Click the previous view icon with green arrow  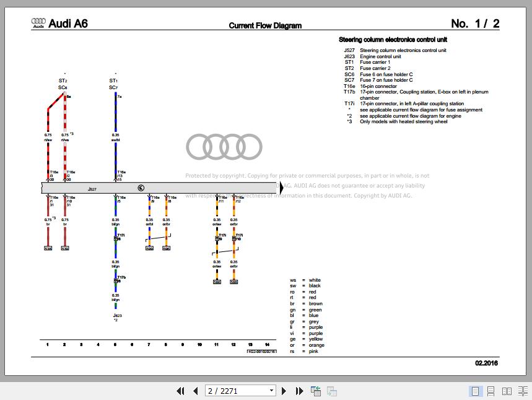[315, 391]
